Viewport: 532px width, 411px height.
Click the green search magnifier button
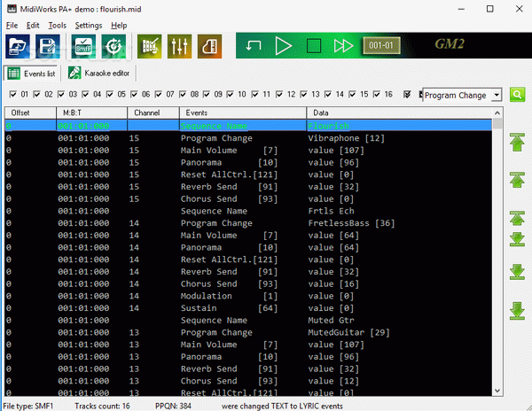pos(517,95)
